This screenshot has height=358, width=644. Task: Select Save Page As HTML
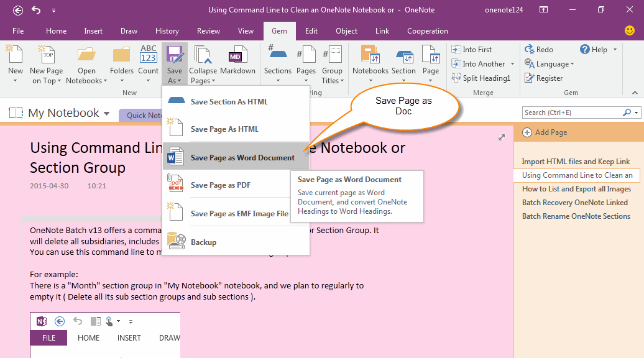coord(236,129)
